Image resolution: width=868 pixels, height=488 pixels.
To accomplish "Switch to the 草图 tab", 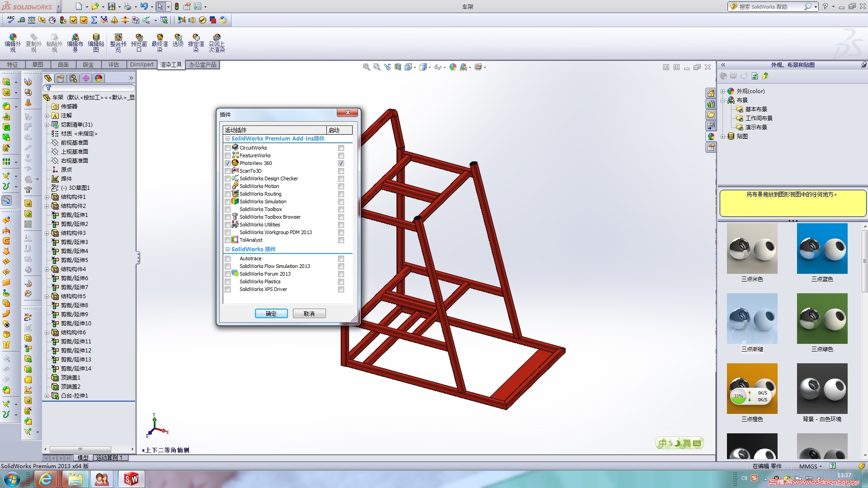I will tap(38, 65).
